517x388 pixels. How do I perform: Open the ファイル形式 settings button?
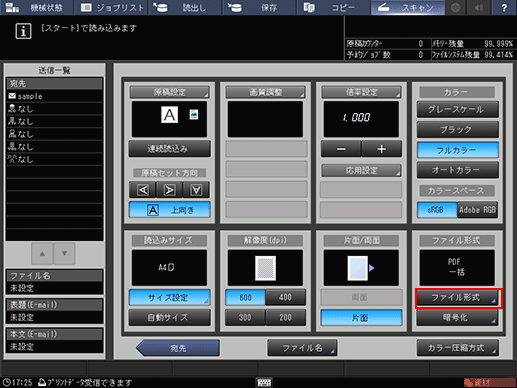tap(458, 298)
